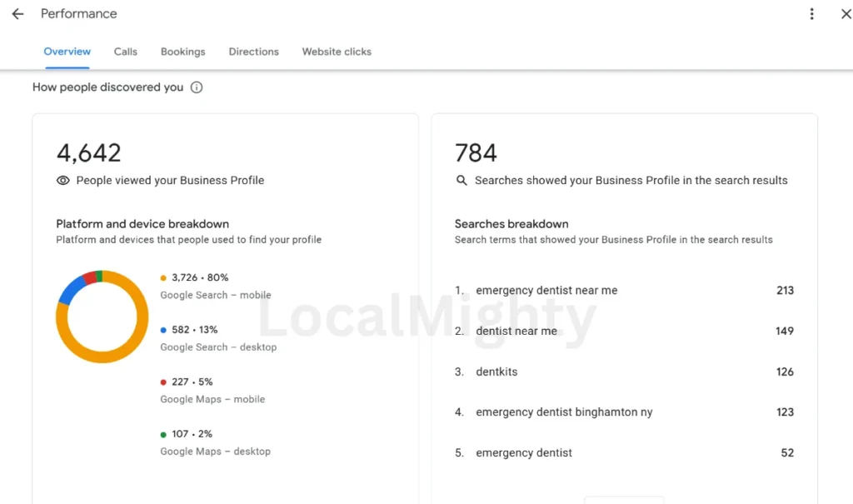Select the Overview tab
The width and height of the screenshot is (853, 504).
pyautogui.click(x=67, y=52)
